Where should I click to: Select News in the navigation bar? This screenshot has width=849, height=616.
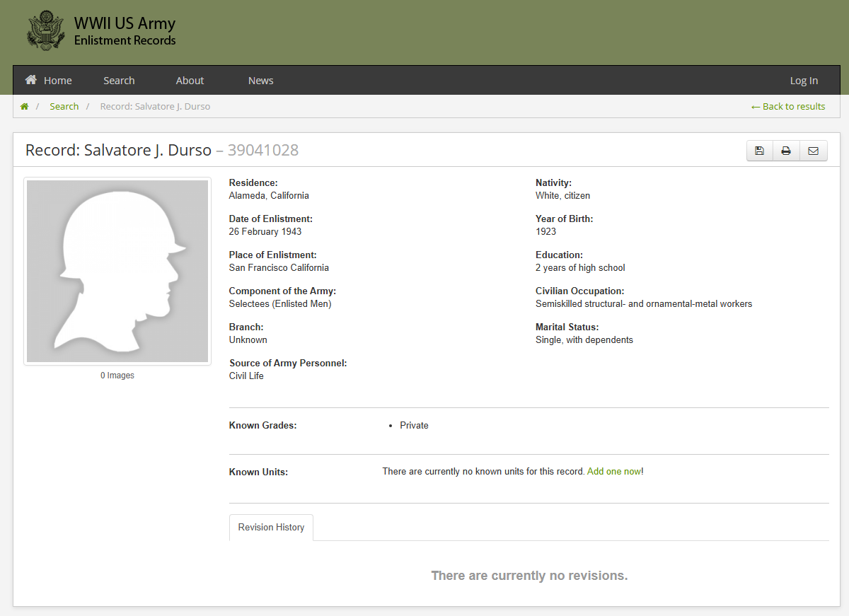pos(260,81)
